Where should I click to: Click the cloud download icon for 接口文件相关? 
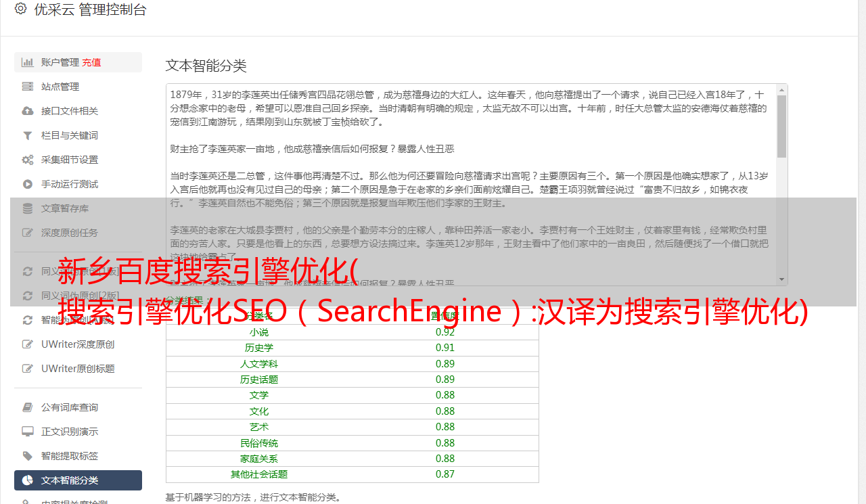click(x=28, y=111)
